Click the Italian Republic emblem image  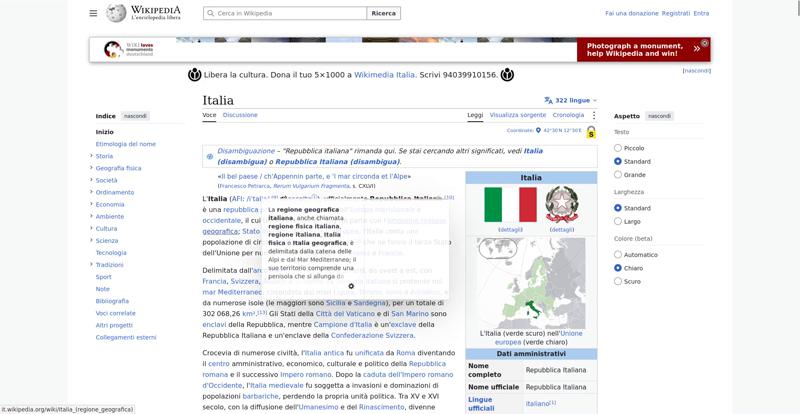pos(562,204)
